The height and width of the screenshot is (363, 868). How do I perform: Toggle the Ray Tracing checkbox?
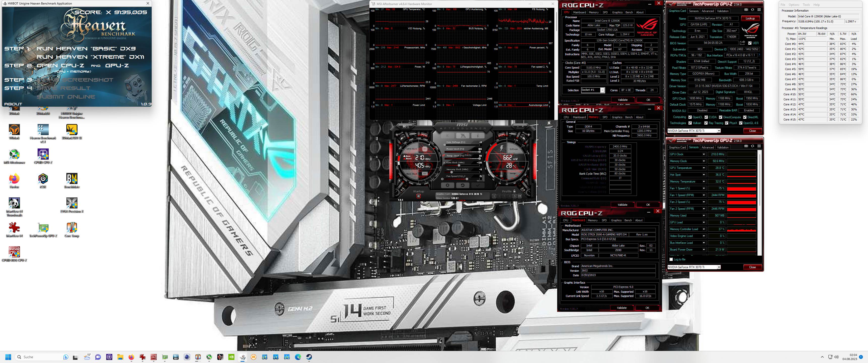click(706, 123)
